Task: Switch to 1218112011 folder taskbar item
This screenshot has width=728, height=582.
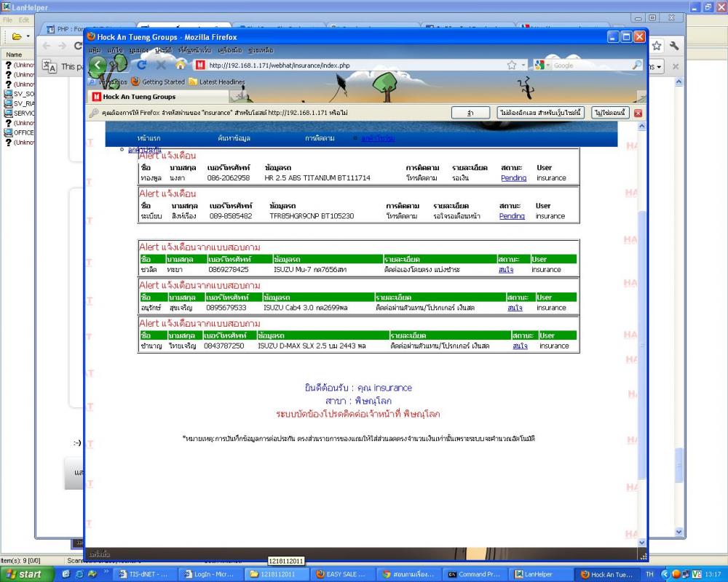Action: [x=275, y=574]
